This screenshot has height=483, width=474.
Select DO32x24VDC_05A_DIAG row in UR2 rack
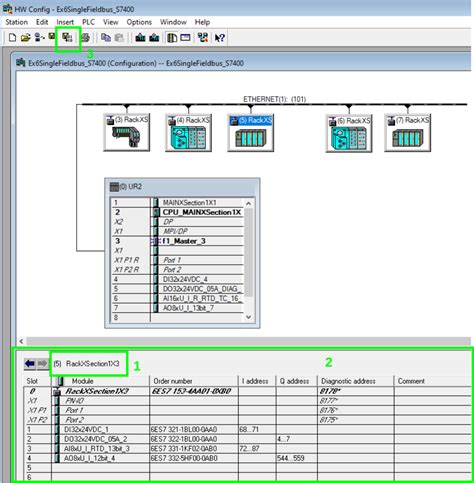(178, 289)
